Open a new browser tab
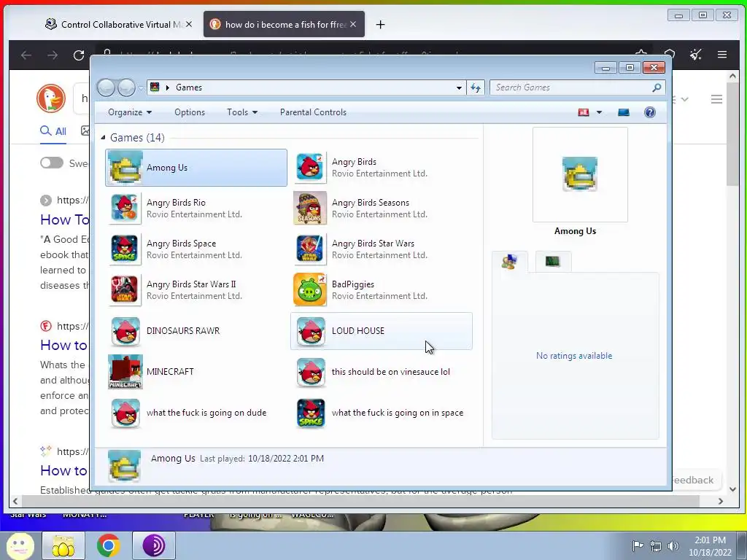The width and height of the screenshot is (747, 560). click(x=380, y=24)
